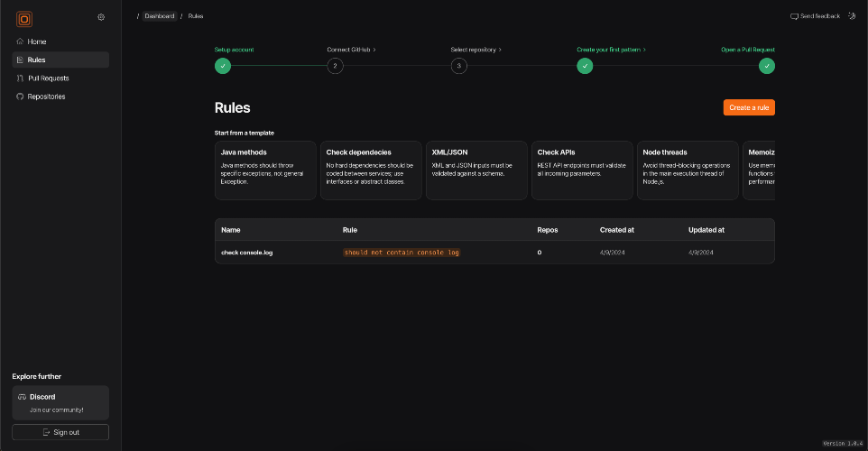
Task: Click the Rule column header
Action: [x=350, y=230]
